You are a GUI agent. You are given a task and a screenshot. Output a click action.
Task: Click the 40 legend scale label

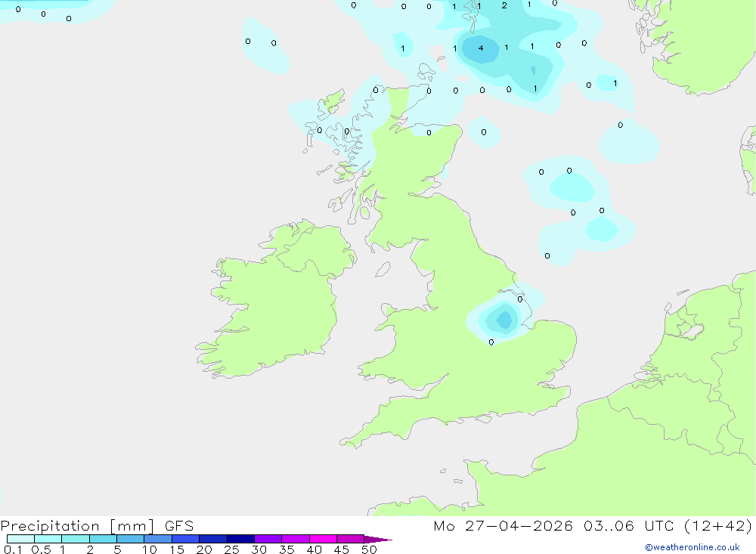314,549
